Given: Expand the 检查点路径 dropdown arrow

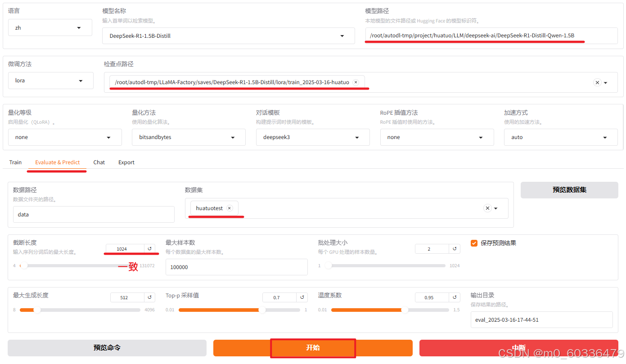Looking at the screenshot, I should pos(606,83).
